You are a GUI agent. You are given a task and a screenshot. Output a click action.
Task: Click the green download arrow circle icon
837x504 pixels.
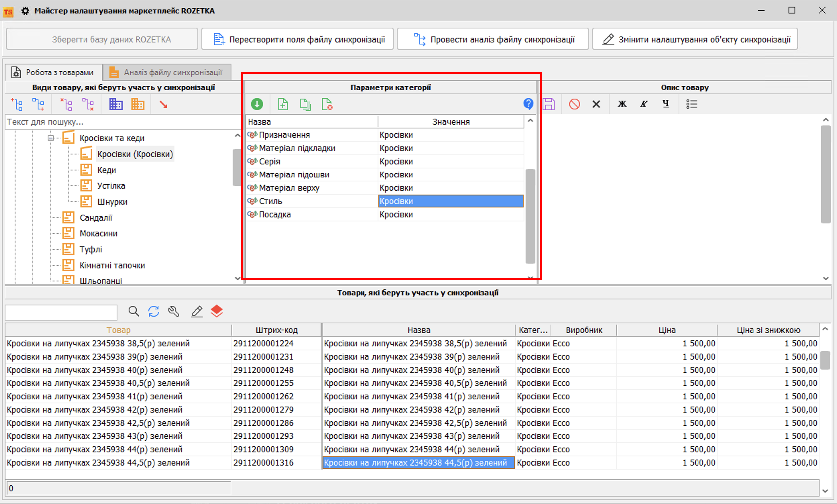257,104
